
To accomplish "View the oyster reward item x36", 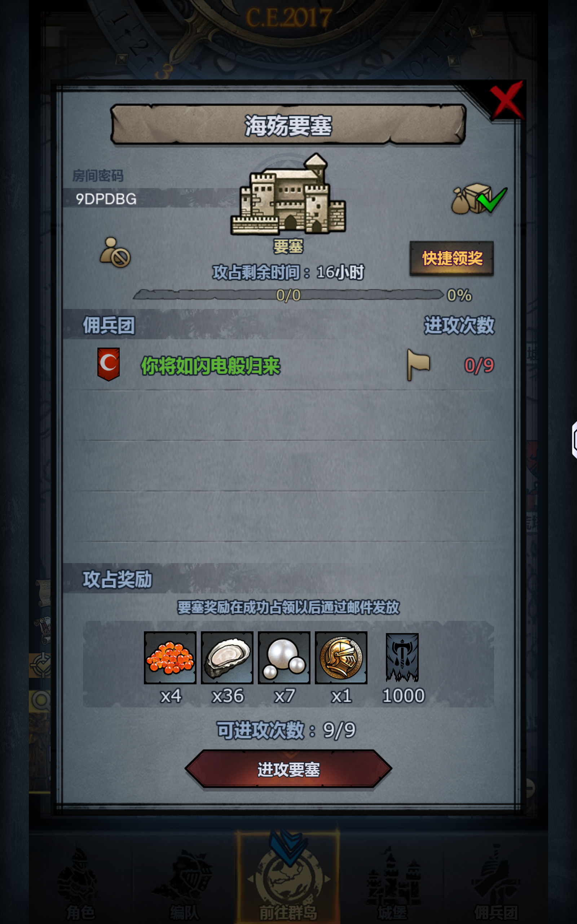I will pyautogui.click(x=227, y=658).
